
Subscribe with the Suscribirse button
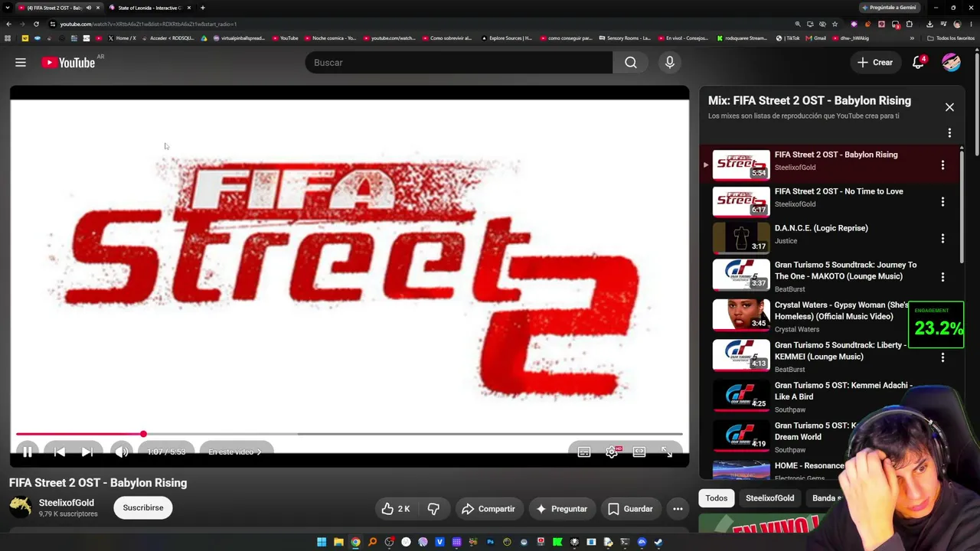(x=143, y=508)
